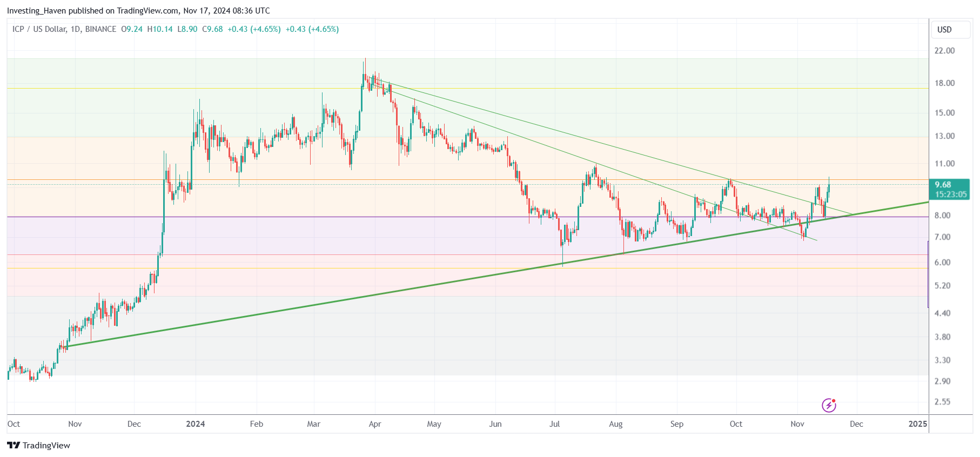The height and width of the screenshot is (457, 980).
Task: Click the 18.00 price axis label
Action: click(944, 83)
